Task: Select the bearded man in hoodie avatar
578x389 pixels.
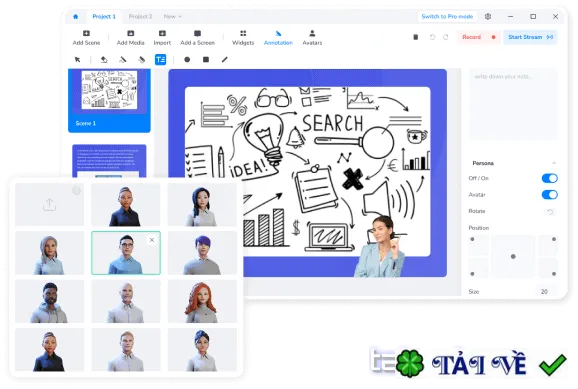Action: tap(49, 301)
